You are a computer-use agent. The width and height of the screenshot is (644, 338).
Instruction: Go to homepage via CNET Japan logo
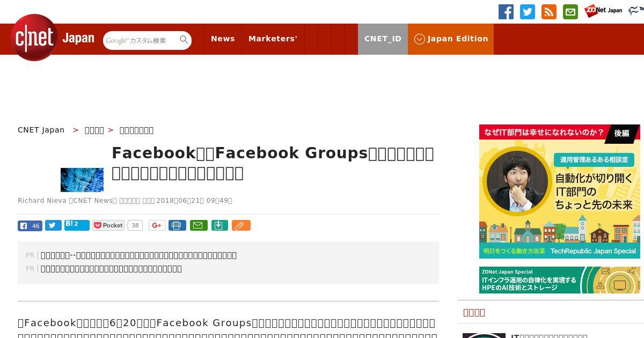click(53, 38)
